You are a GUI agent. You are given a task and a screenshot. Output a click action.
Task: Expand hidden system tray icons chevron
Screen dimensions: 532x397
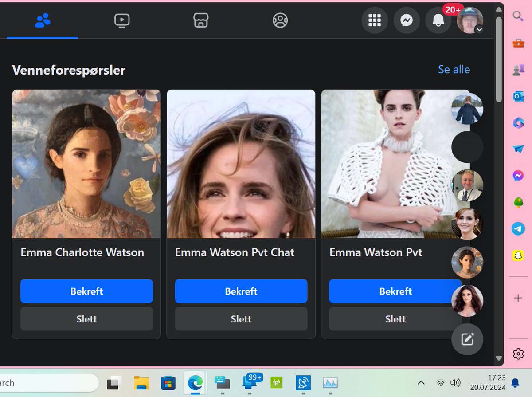421,382
